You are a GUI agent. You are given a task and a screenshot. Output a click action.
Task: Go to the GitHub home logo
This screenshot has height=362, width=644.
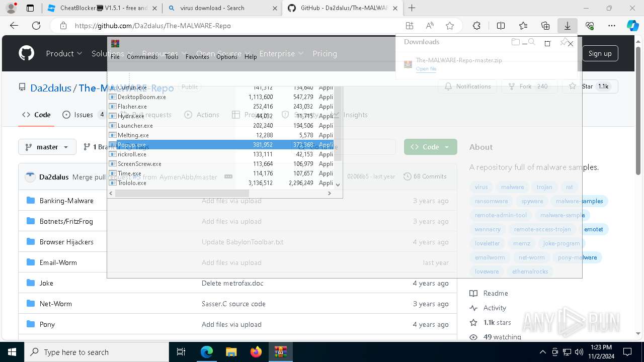[26, 53]
